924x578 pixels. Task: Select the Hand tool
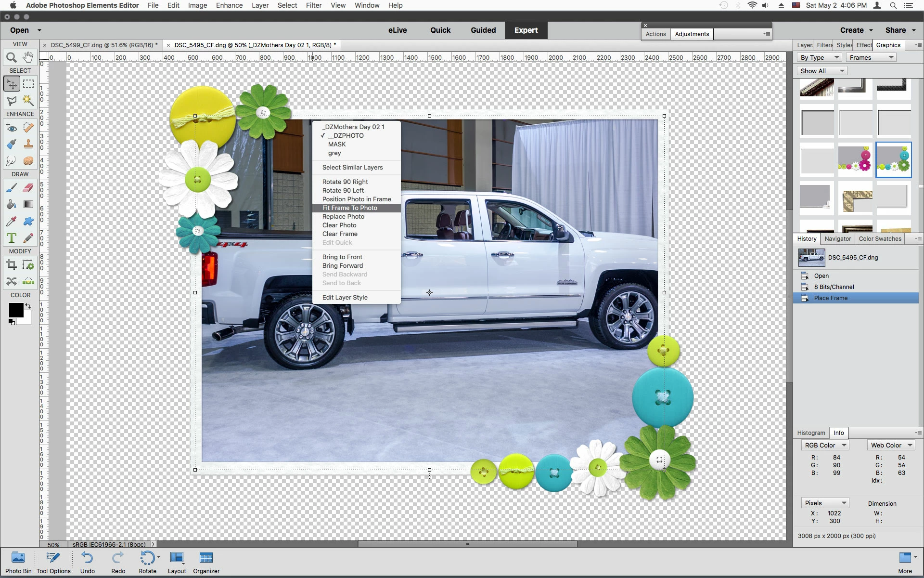pos(28,57)
